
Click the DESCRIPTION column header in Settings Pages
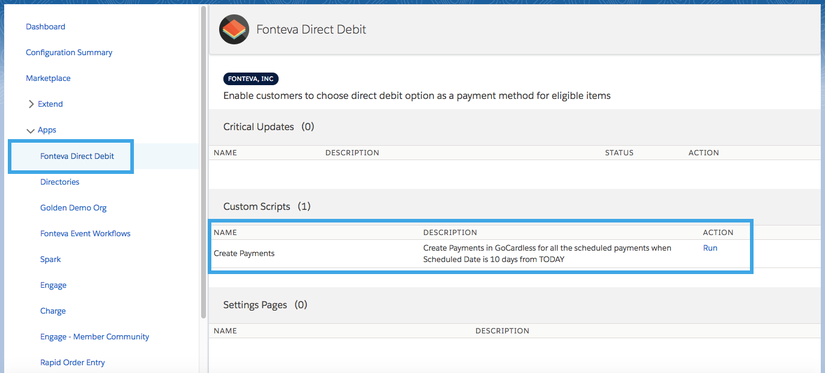point(502,331)
